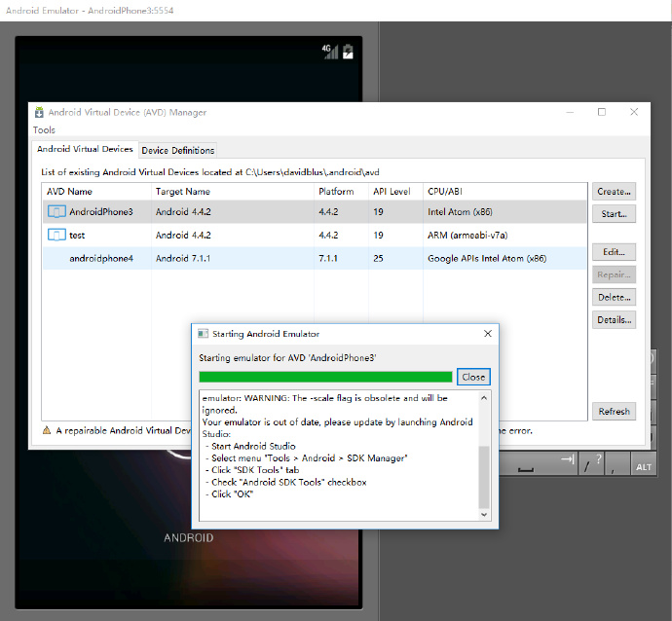The height and width of the screenshot is (621, 672).
Task: Select the test AVD row name
Action: 77,236
